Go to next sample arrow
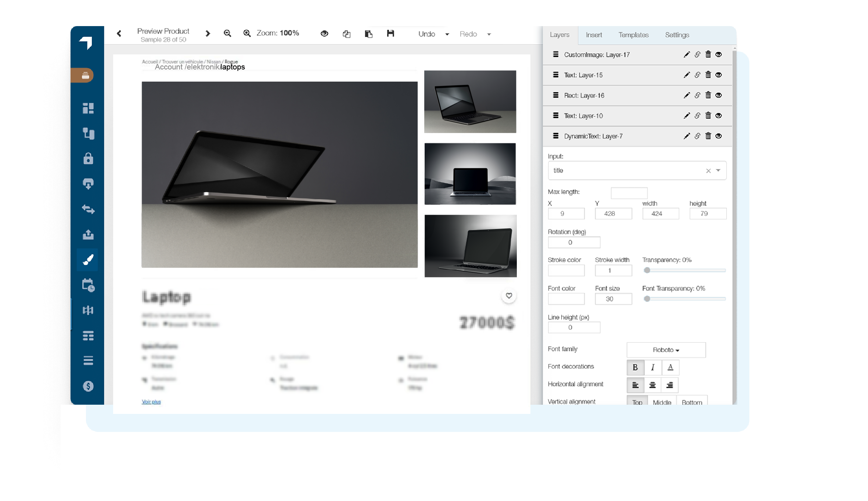This screenshot has width=868, height=501. coord(208,33)
